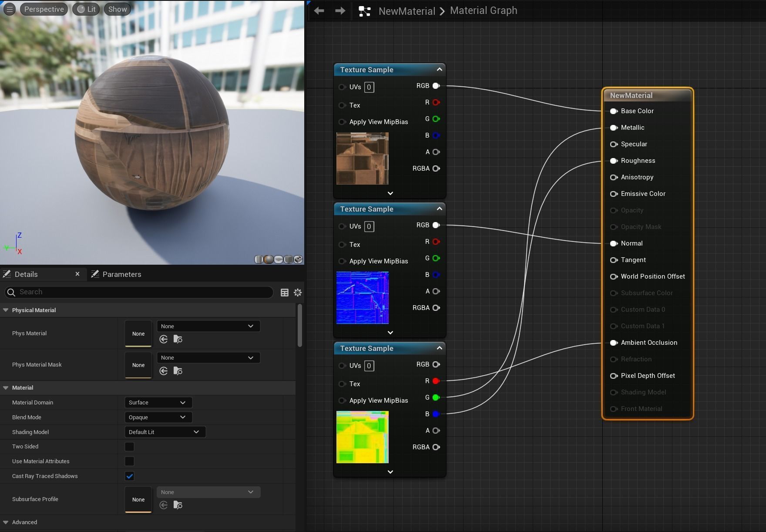Select the cube preview shape icon

[x=288, y=259]
